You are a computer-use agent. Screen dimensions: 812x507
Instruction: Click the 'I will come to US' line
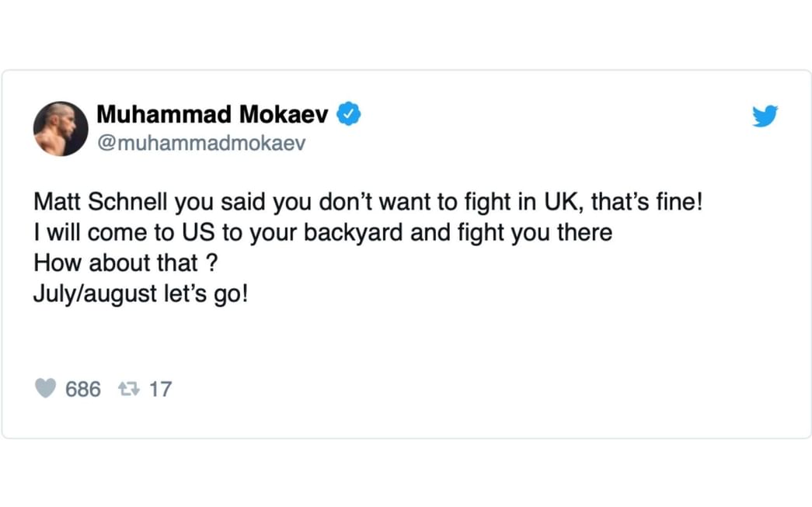(322, 232)
